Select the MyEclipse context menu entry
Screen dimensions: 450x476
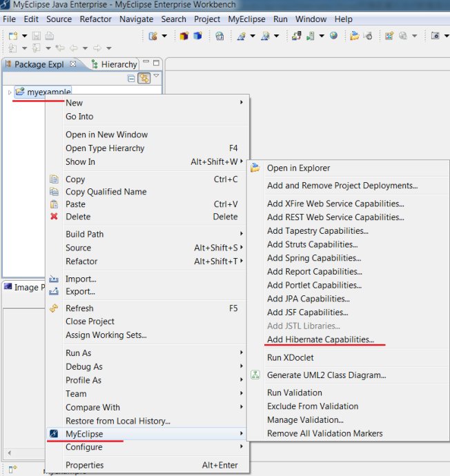coord(147,434)
